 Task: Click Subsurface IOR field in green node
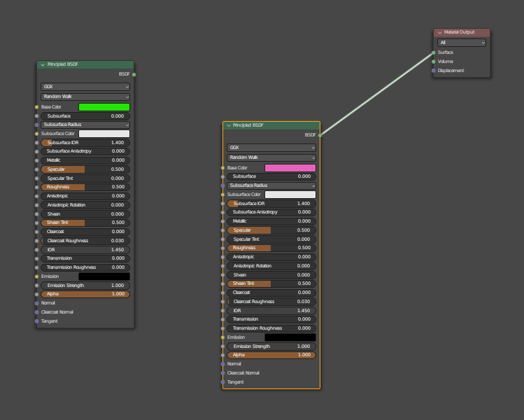pyautogui.click(x=85, y=143)
